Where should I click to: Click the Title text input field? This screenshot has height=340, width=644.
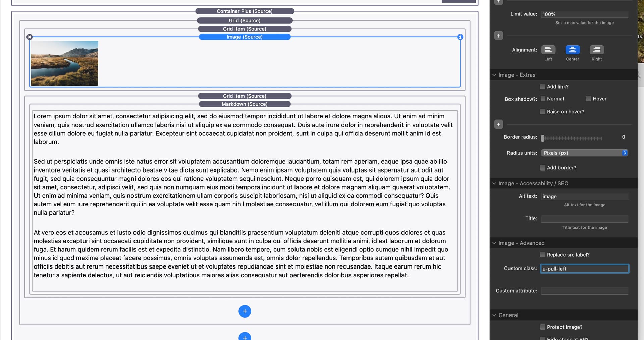click(584, 219)
